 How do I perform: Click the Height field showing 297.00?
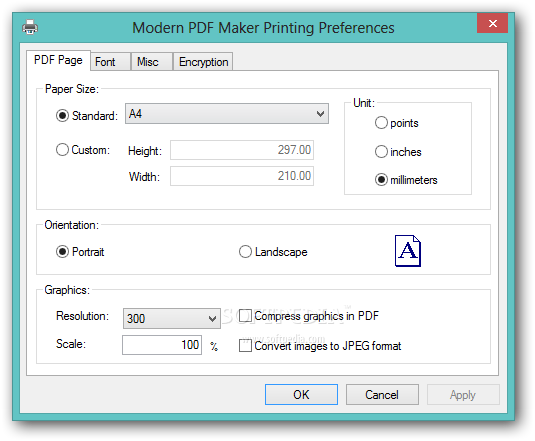click(x=242, y=150)
